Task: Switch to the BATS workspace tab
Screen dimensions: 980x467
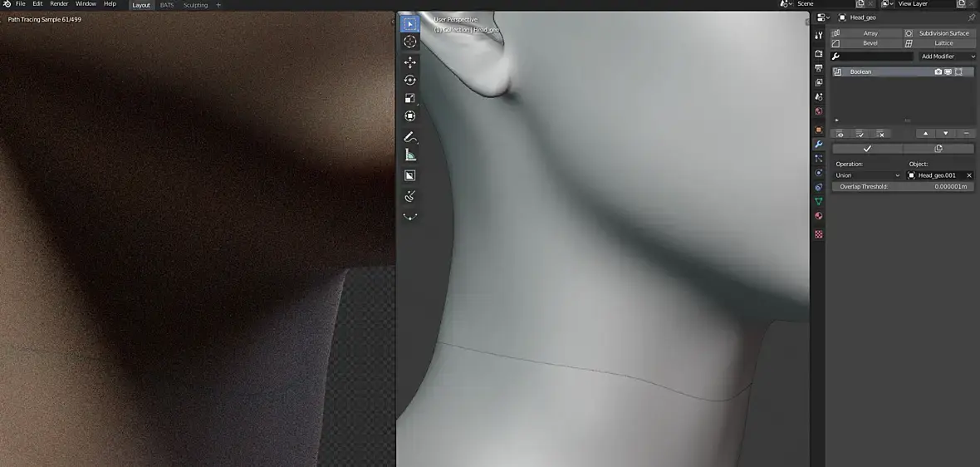Action: [x=167, y=5]
